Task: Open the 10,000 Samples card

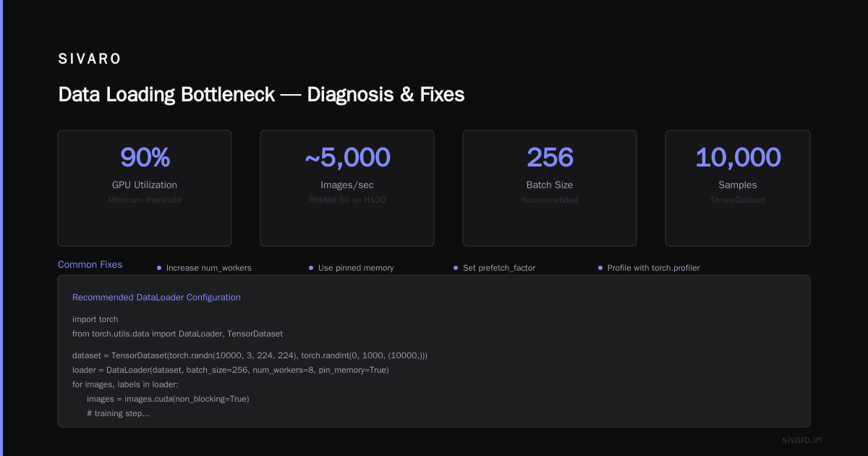Action: coord(738,188)
